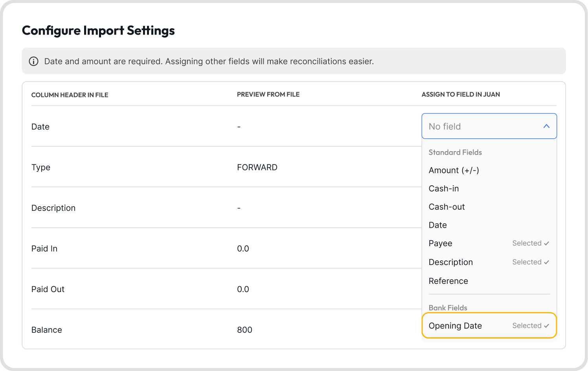Collapse the No field dropdown chevron
The image size is (588, 371).
[x=546, y=126]
